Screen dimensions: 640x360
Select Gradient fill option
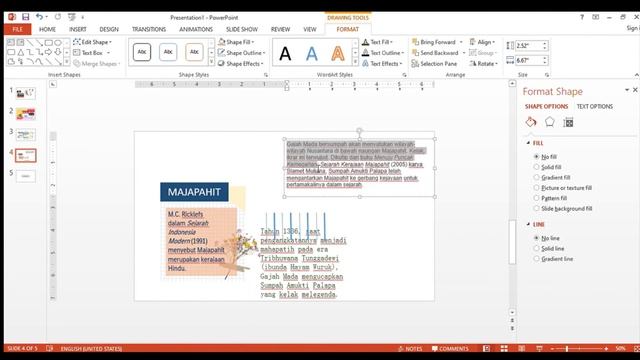coord(552,178)
